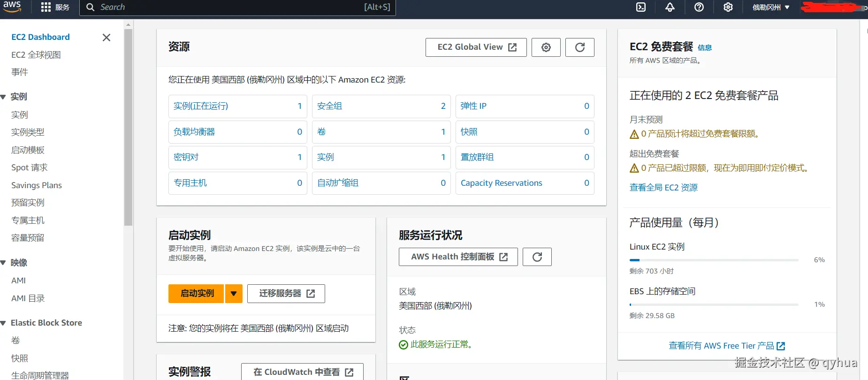
Task: Click the orange 启动实例 button
Action: (196, 294)
